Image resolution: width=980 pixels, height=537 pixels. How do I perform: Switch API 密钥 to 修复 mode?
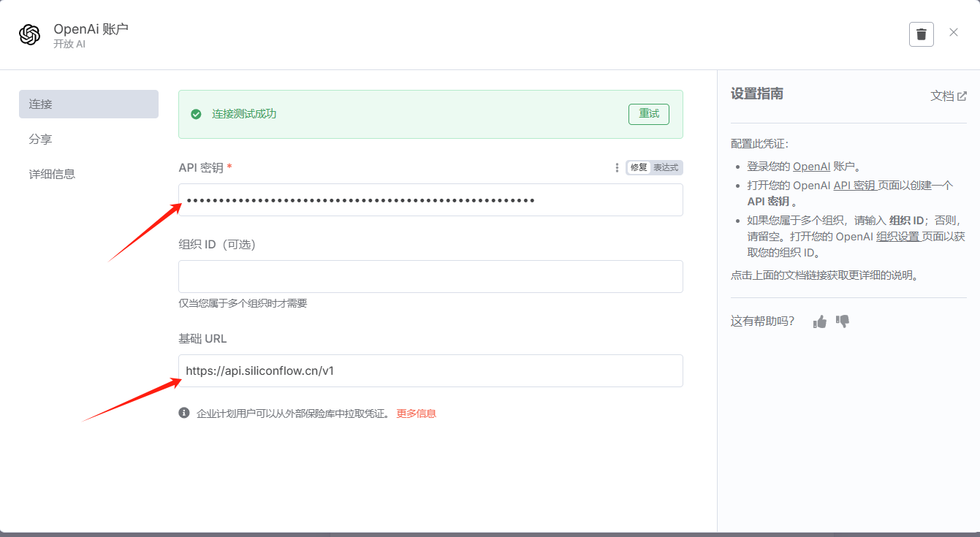(x=639, y=168)
